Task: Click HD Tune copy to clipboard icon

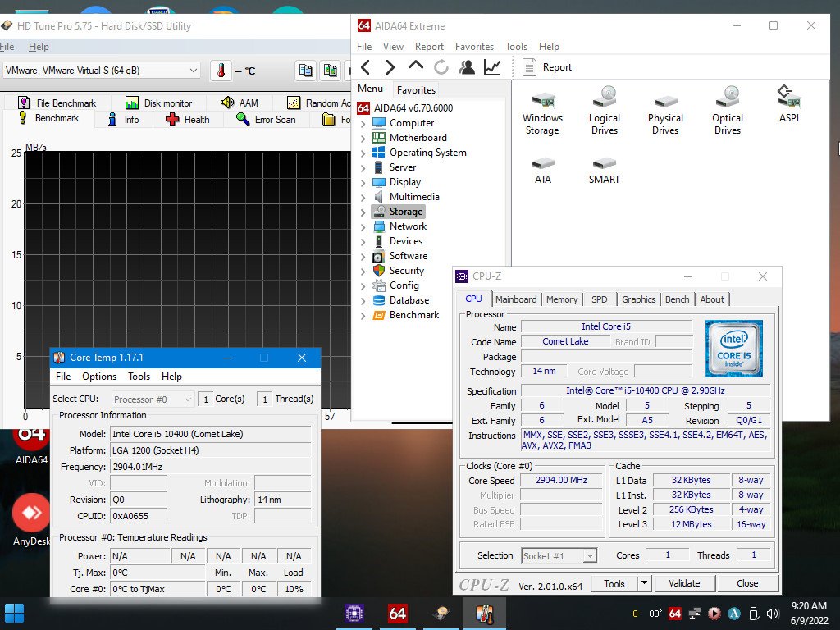Action: point(305,71)
